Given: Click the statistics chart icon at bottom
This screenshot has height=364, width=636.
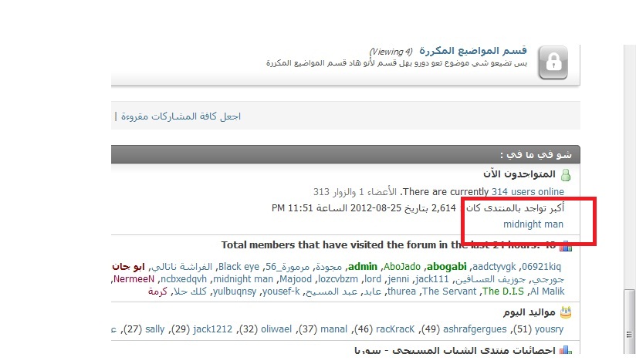Looking at the screenshot, I should [x=566, y=350].
